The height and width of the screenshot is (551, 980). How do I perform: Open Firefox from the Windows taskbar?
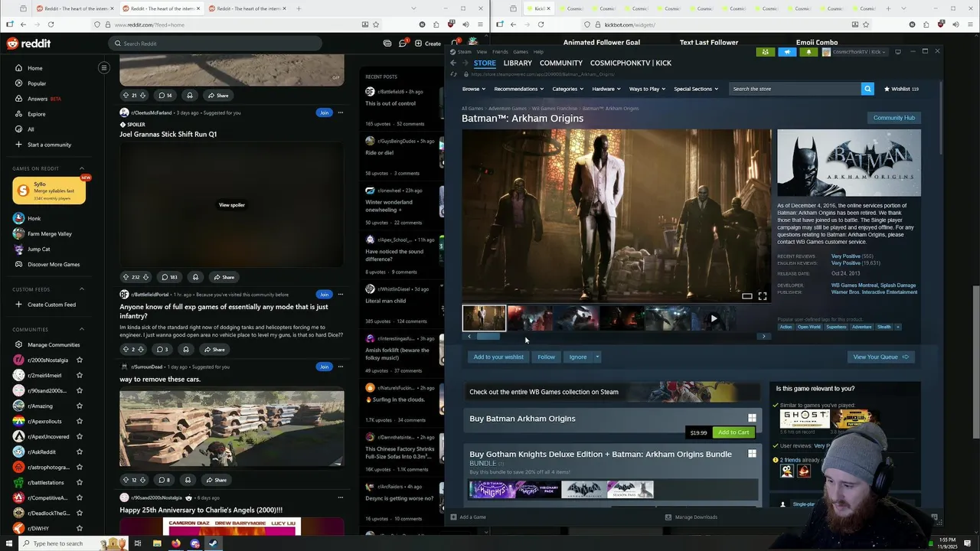tap(176, 543)
